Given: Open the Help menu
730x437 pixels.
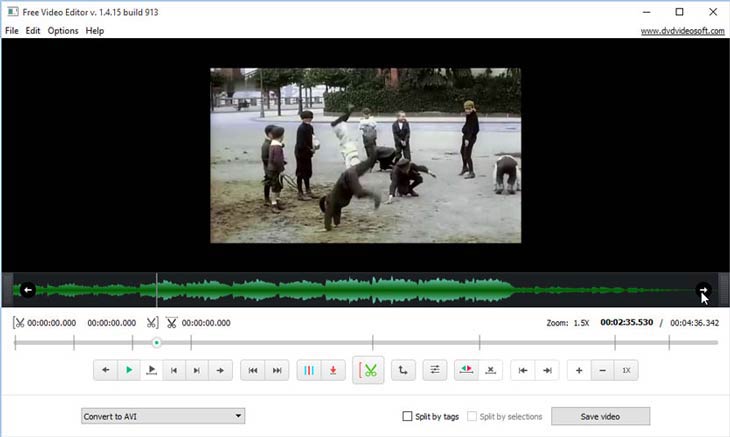Looking at the screenshot, I should [95, 31].
